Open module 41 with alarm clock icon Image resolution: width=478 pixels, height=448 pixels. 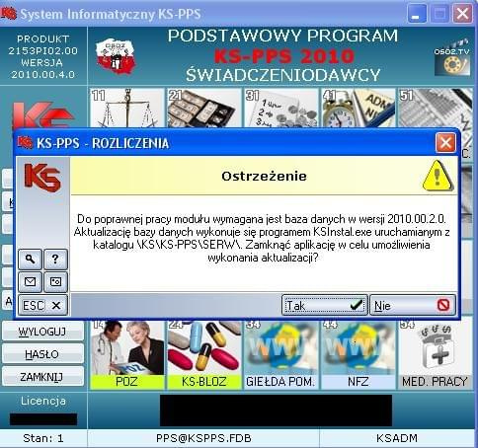tap(358, 108)
